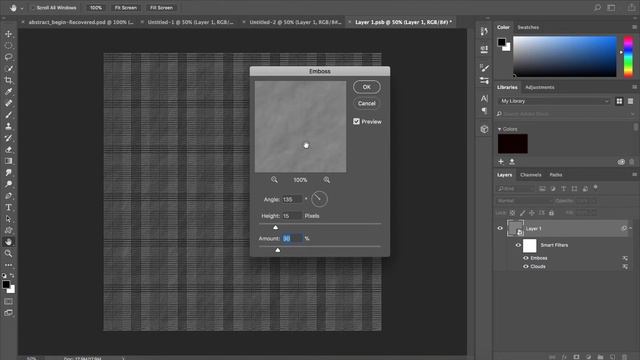Select the Custom Shape tool
Image resolution: width=640 pixels, height=360 pixels.
[x=9, y=230]
